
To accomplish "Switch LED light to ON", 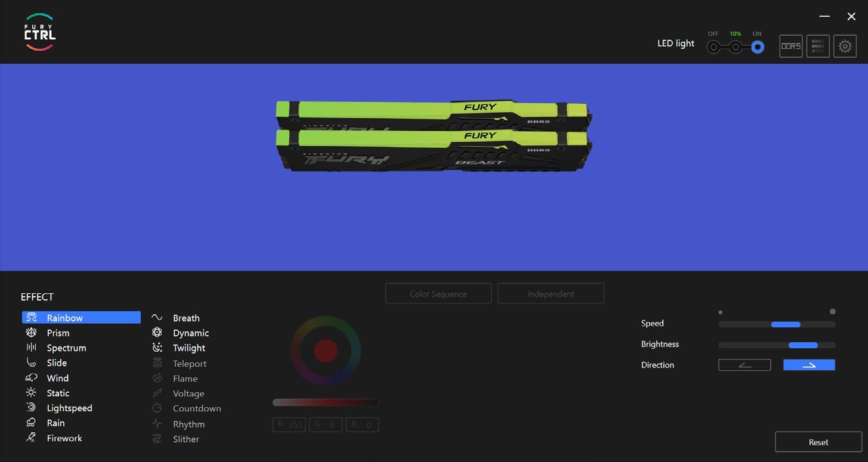I will click(x=758, y=47).
